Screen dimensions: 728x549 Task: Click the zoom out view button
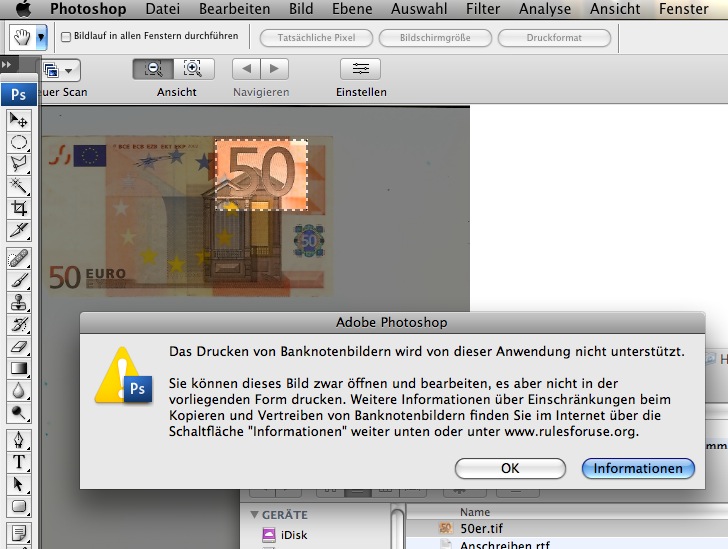pos(153,69)
